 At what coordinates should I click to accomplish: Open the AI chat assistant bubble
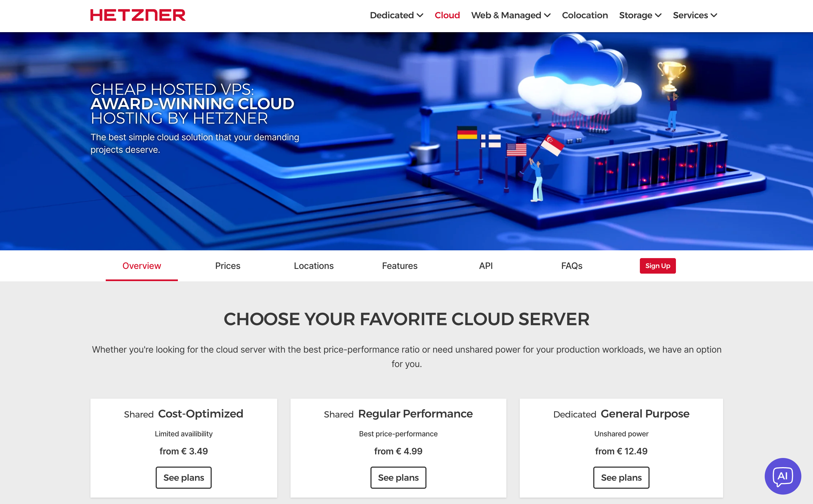click(783, 476)
